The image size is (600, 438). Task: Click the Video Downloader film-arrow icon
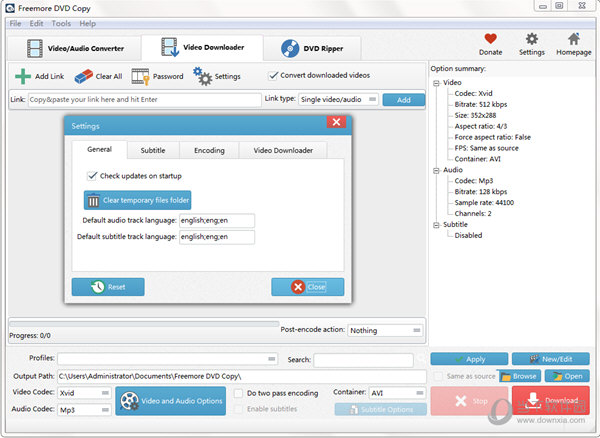tap(170, 47)
